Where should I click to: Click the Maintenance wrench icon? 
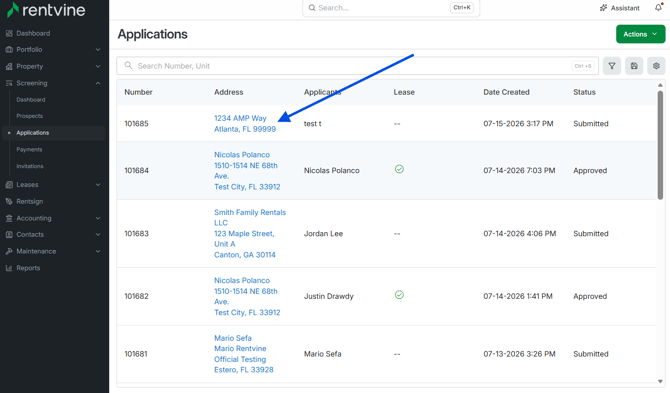(9, 252)
